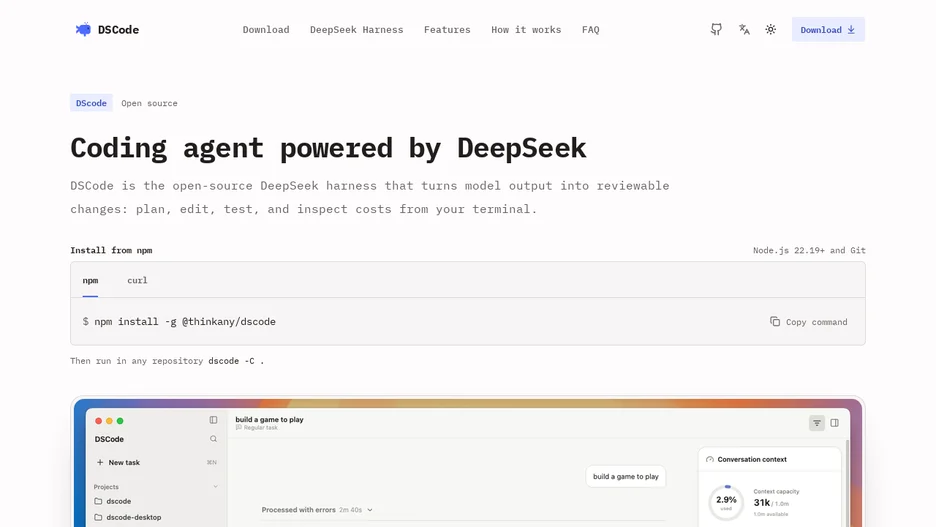936x527 pixels.
Task: Click the Conversation context gauge icon
Action: tap(710, 460)
